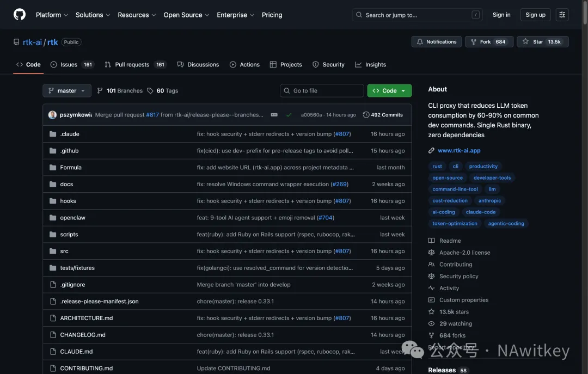Click the Sign up button
The height and width of the screenshot is (374, 588).
(x=535, y=15)
